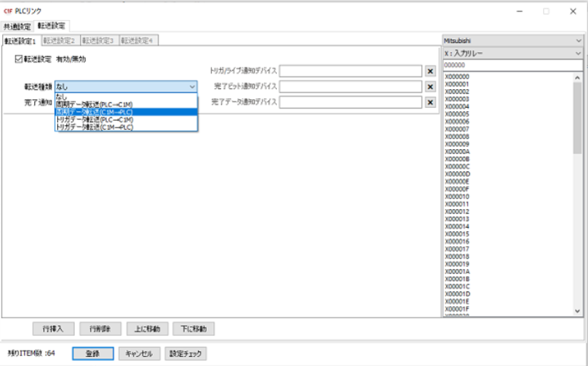The image size is (588, 366).
Task: Select device X00000A in the list
Action: (458, 151)
